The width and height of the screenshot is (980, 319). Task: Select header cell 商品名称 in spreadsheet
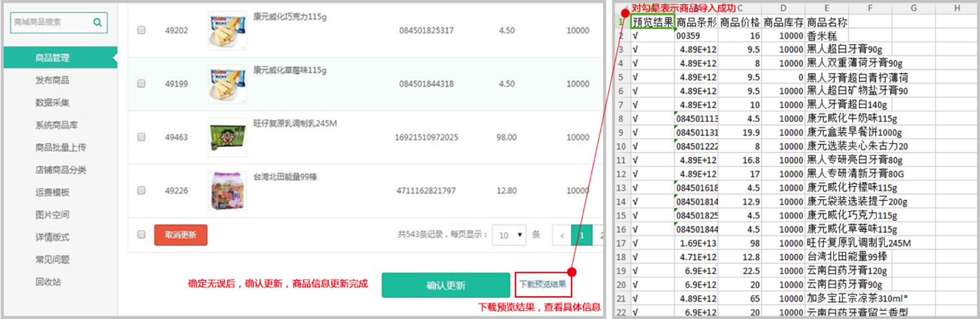[827, 22]
